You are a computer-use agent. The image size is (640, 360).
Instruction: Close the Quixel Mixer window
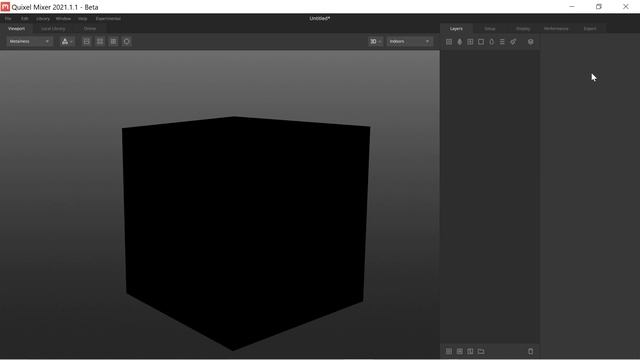pos(626,7)
